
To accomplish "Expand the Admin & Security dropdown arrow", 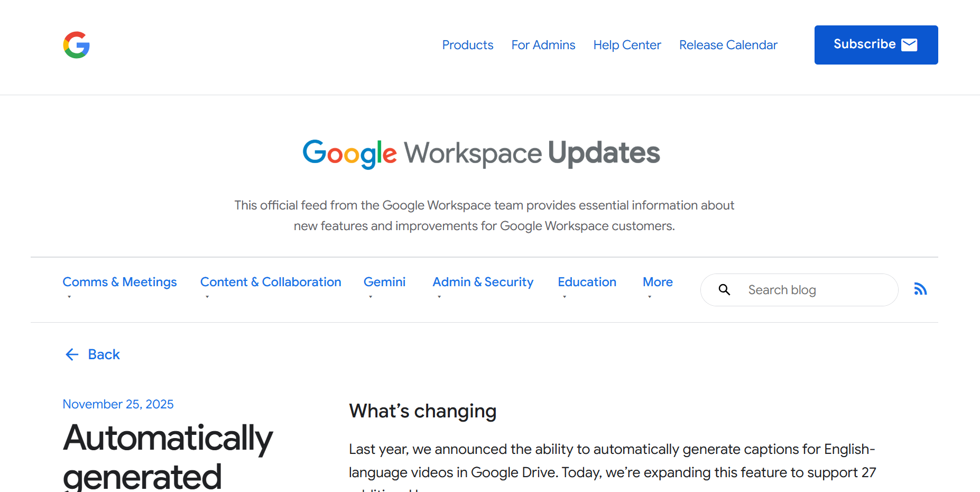I will point(439,297).
